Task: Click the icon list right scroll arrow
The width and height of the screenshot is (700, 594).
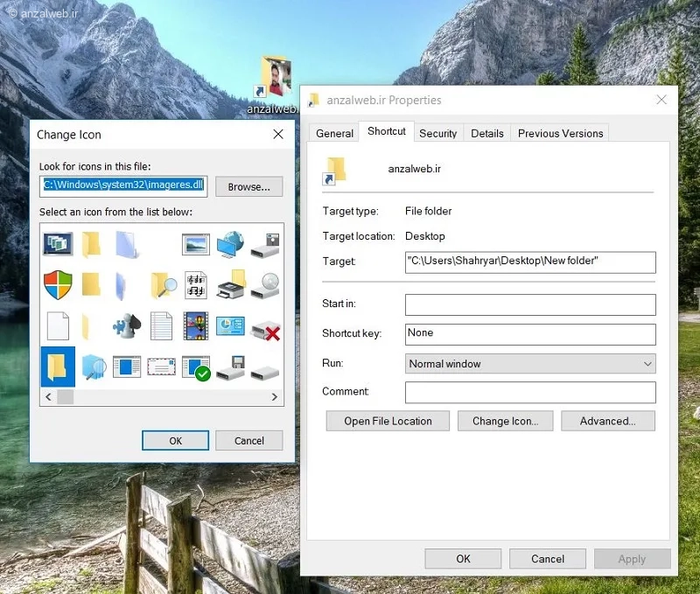Action: coord(275,397)
